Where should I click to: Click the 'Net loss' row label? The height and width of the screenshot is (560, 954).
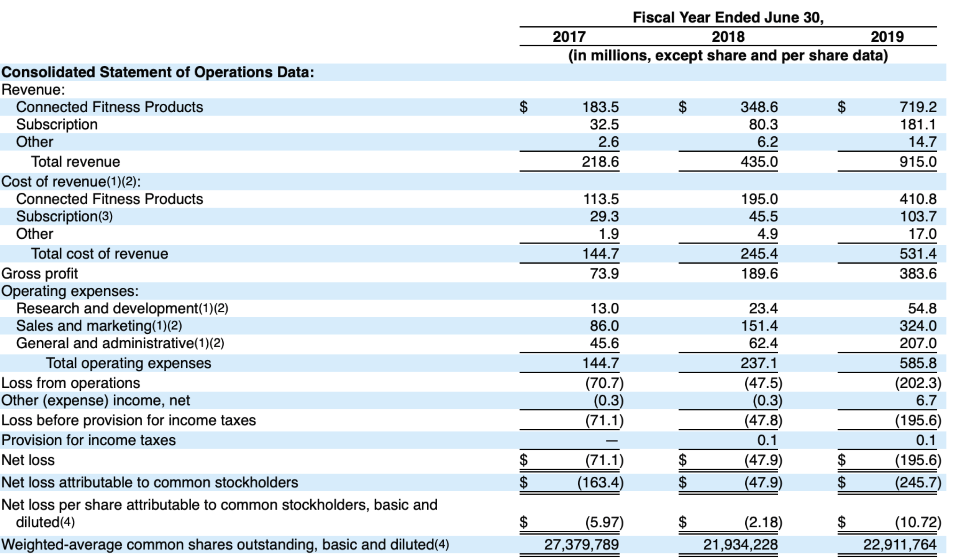click(x=28, y=461)
